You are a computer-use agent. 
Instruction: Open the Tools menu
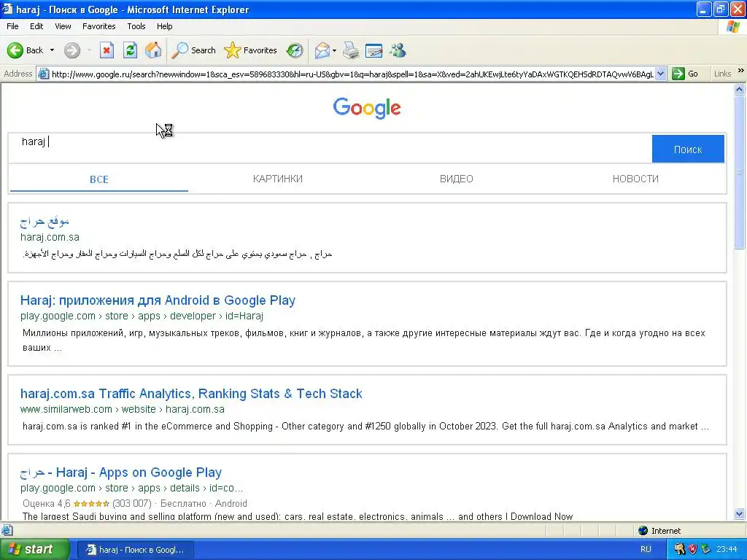pyautogui.click(x=136, y=26)
